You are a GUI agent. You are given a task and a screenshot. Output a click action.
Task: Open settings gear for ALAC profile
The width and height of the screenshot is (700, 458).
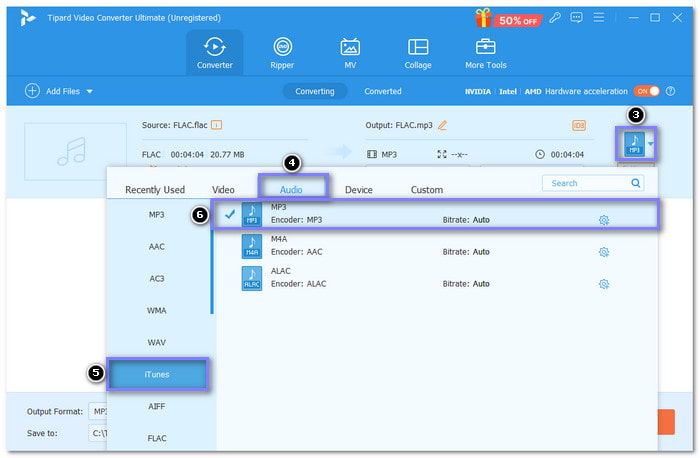tap(604, 284)
